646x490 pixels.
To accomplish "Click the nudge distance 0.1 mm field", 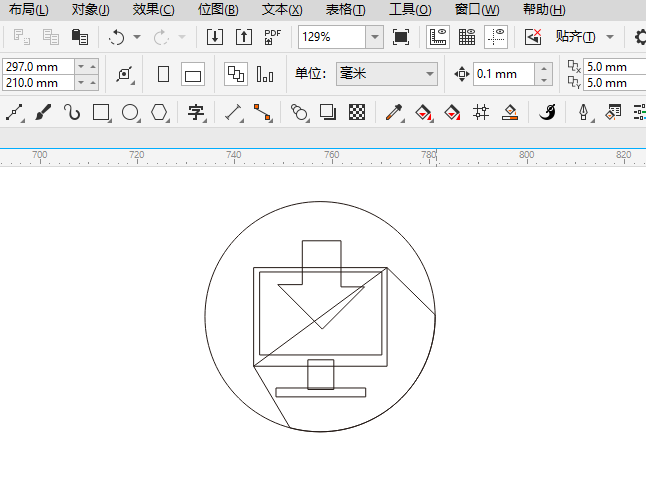I will 504,74.
